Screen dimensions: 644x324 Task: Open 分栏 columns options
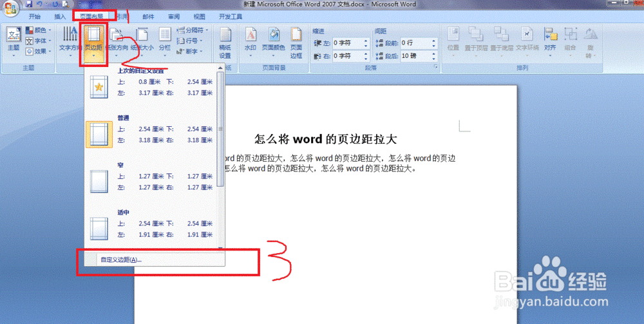coord(165,42)
